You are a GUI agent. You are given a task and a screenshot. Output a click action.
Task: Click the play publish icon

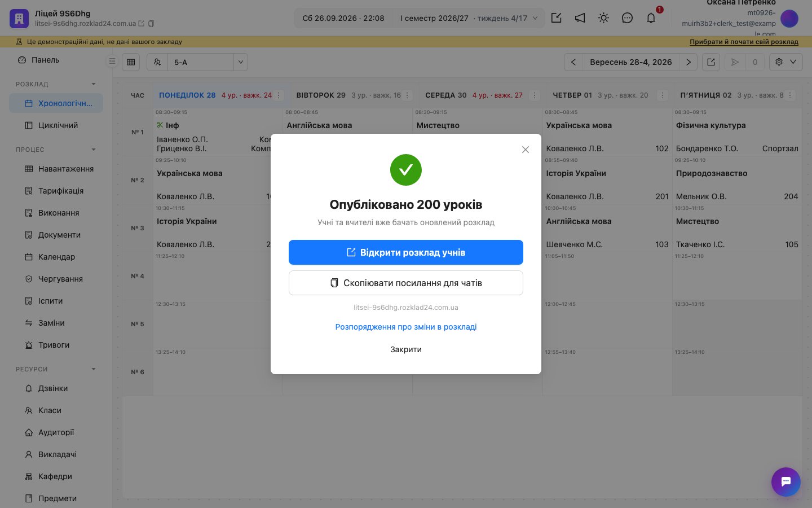coord(735,62)
